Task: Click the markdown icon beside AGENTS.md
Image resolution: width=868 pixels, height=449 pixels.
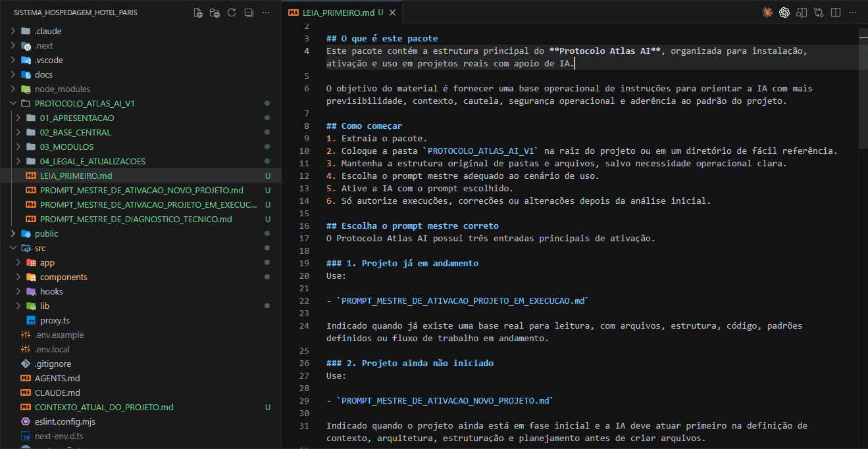Action: (x=26, y=378)
